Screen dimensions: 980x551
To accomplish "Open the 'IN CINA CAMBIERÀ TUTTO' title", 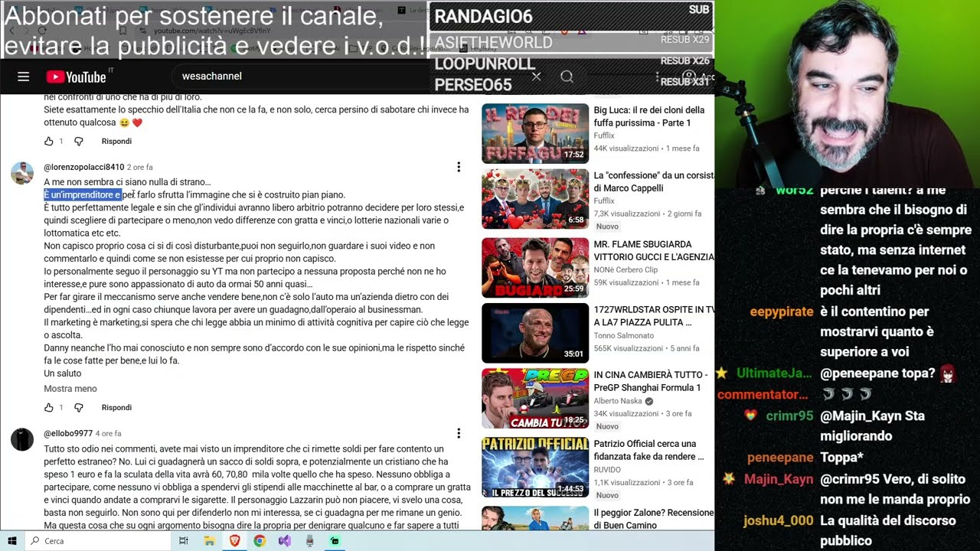I will (x=651, y=381).
